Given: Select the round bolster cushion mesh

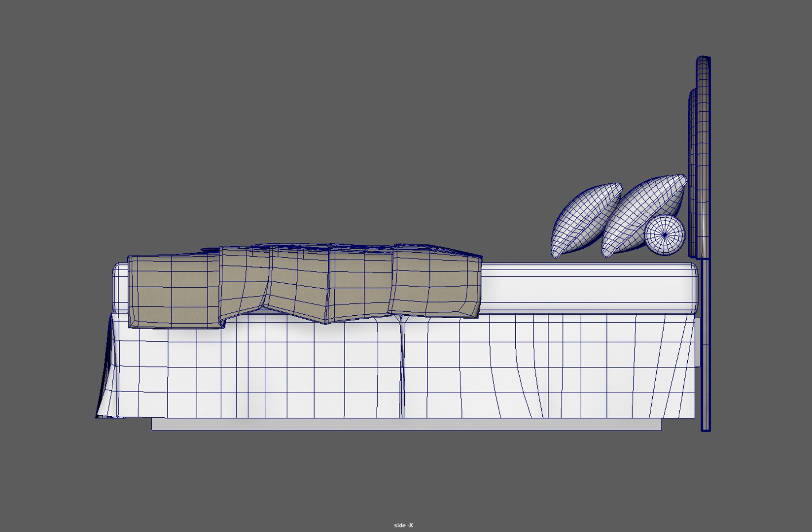Looking at the screenshot, I should pos(665,235).
